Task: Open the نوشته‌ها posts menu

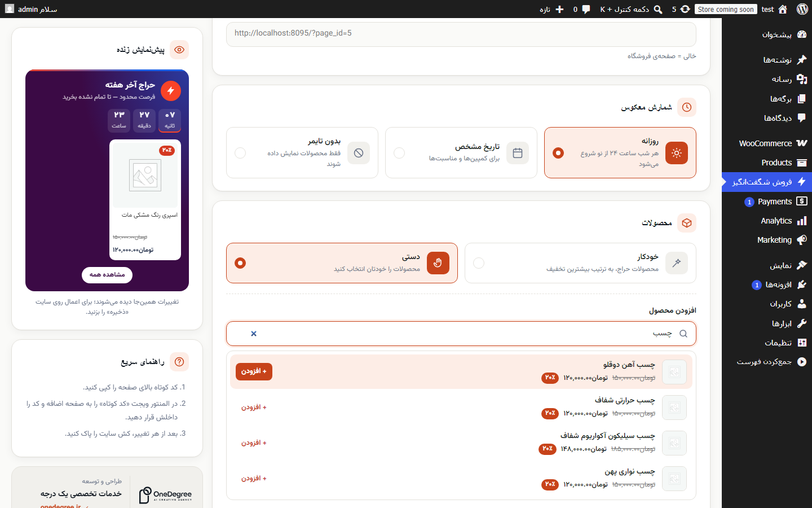Action: pos(767,60)
